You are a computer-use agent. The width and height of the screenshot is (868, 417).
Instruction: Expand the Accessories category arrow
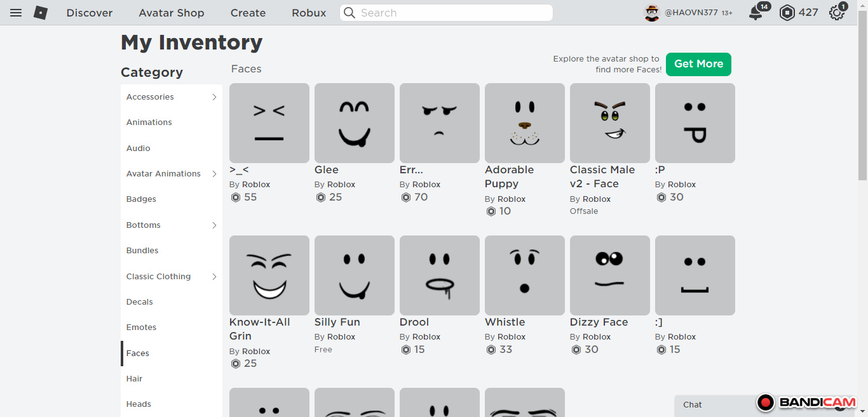214,97
